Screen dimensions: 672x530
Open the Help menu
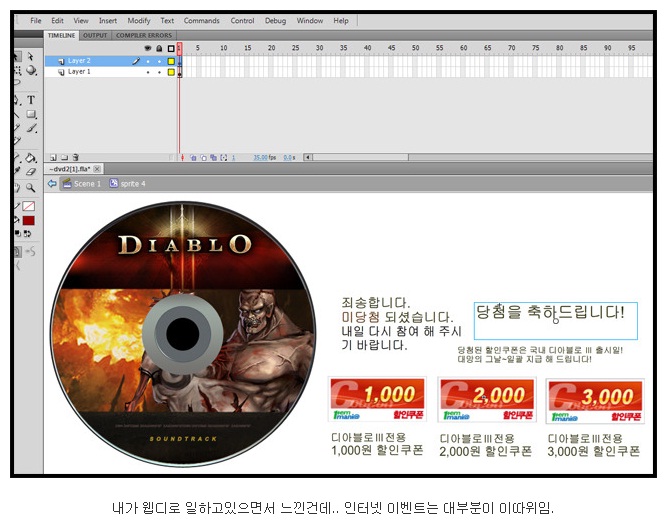[x=341, y=21]
